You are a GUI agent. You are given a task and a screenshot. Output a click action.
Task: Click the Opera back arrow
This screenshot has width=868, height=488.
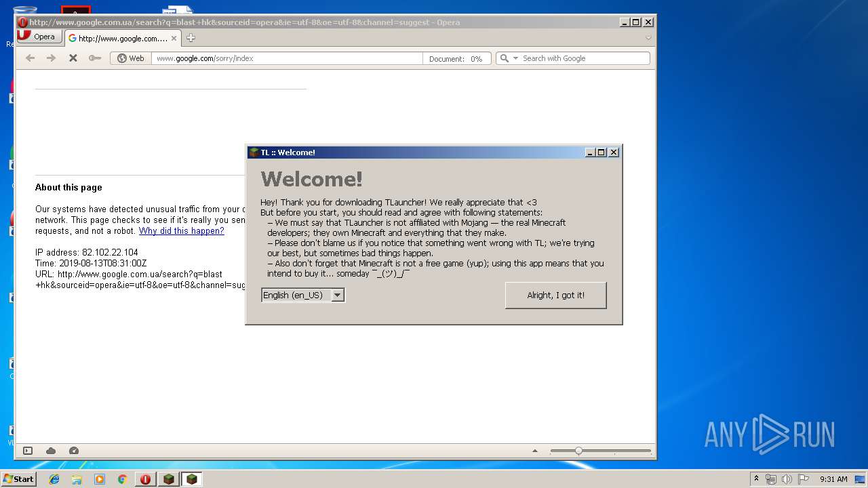pyautogui.click(x=30, y=58)
